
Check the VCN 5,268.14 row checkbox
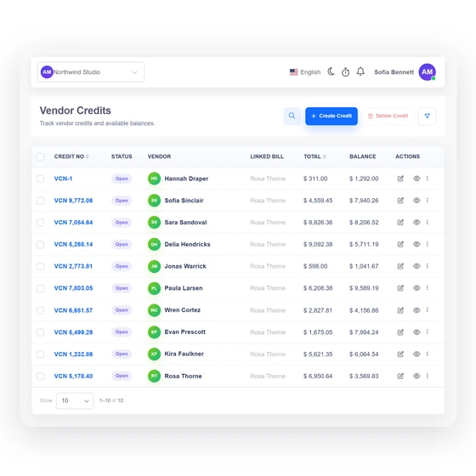pyautogui.click(x=41, y=245)
